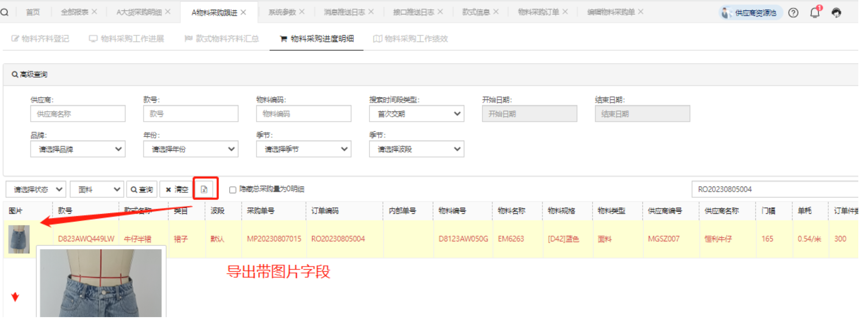
Task: Click the 清空 clear button
Action: tap(177, 190)
